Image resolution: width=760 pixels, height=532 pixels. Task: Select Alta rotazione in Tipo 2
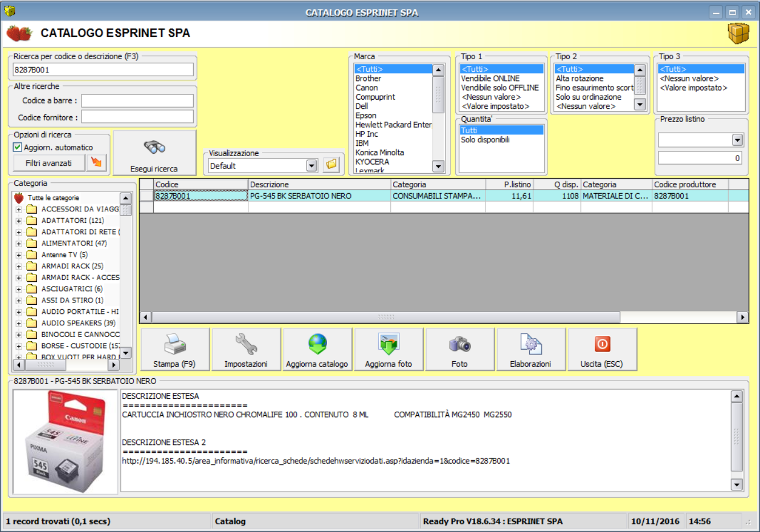click(x=579, y=79)
